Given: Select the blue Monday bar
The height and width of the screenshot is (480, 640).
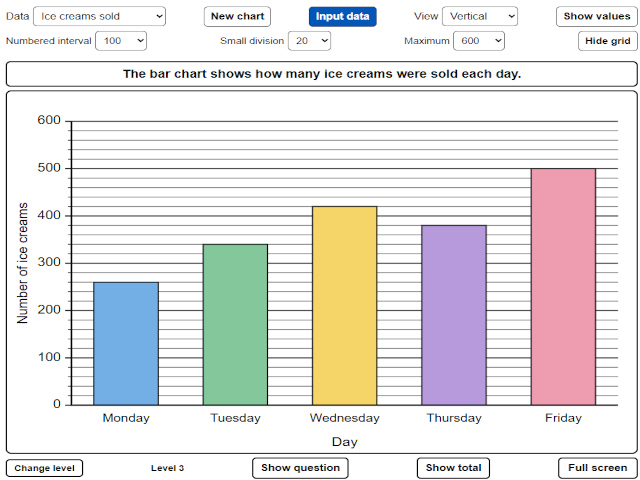Looking at the screenshot, I should tap(126, 344).
